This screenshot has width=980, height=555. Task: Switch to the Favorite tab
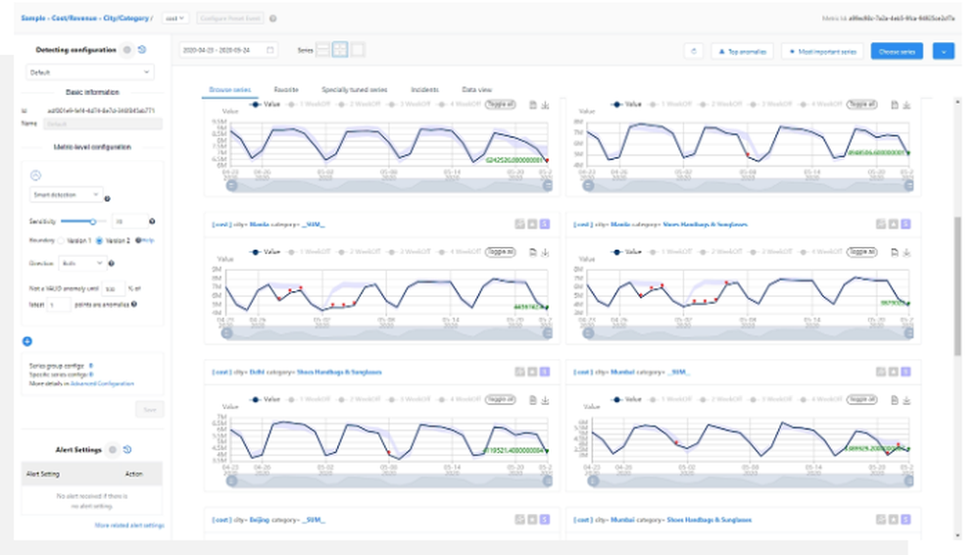(285, 90)
